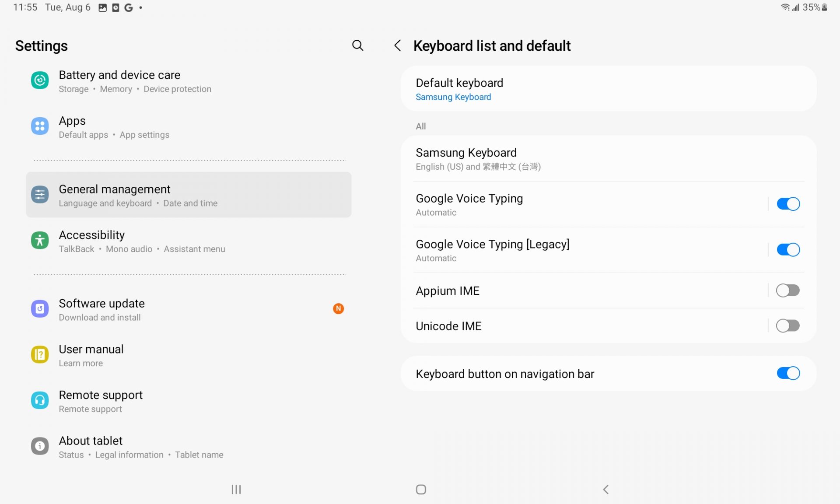This screenshot has width=840, height=504.
Task: Toggle Keyboard button on navigation bar
Action: pos(787,374)
